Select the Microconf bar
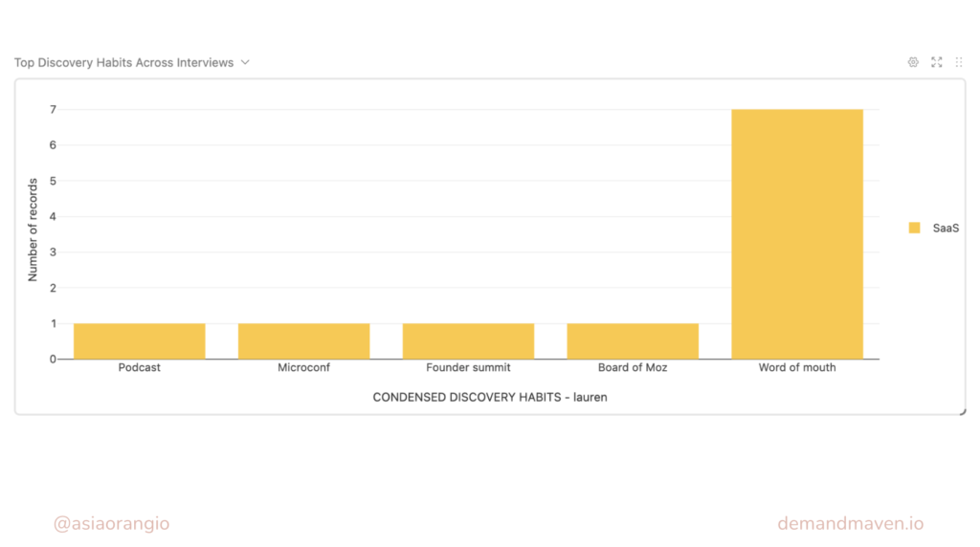The image size is (980, 547). 303,341
